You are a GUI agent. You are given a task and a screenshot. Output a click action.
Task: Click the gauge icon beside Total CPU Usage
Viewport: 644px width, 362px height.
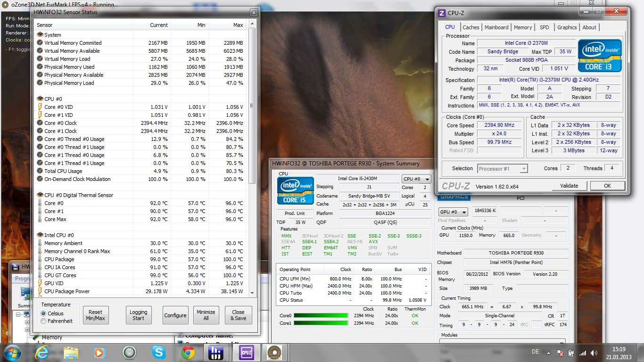[40, 171]
